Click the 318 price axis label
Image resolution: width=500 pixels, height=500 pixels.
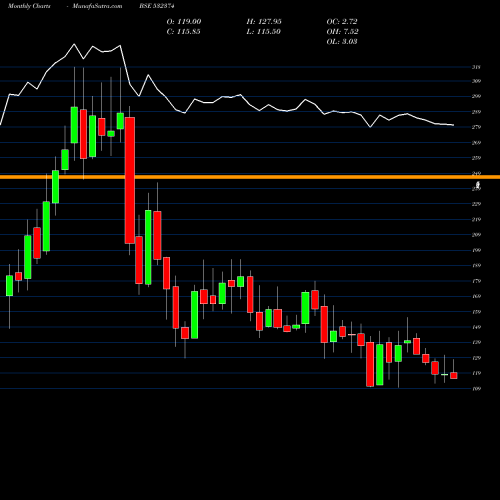(x=476, y=67)
